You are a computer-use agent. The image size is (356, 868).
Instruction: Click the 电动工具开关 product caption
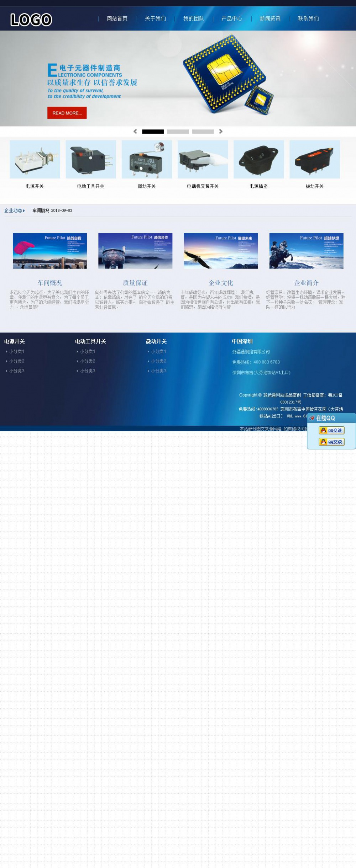tap(91, 186)
